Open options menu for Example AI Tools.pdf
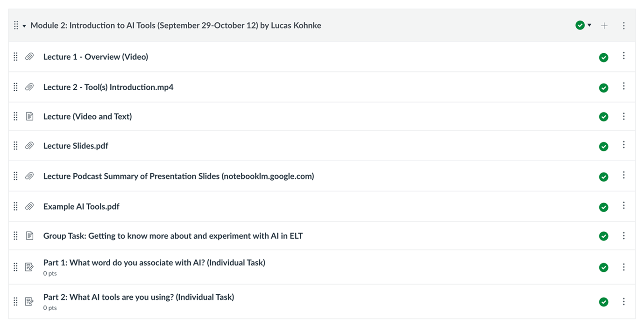Screen dimensions: 644x327 [624, 206]
